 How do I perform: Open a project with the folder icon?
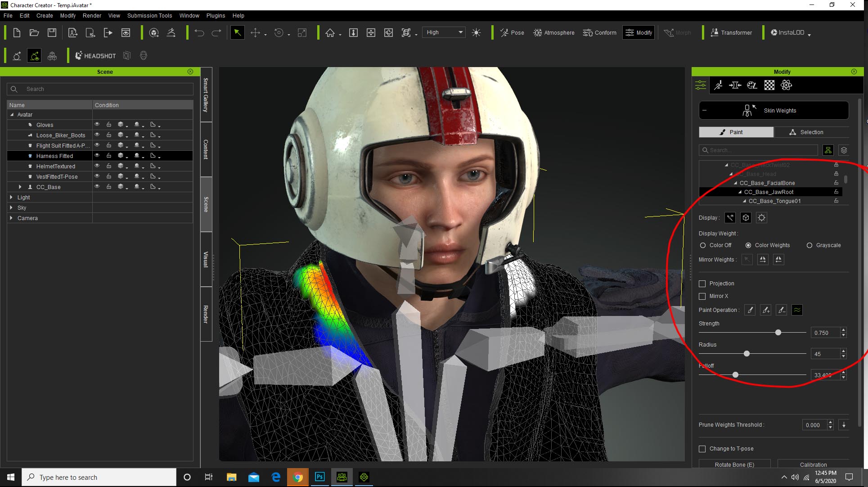(x=34, y=32)
